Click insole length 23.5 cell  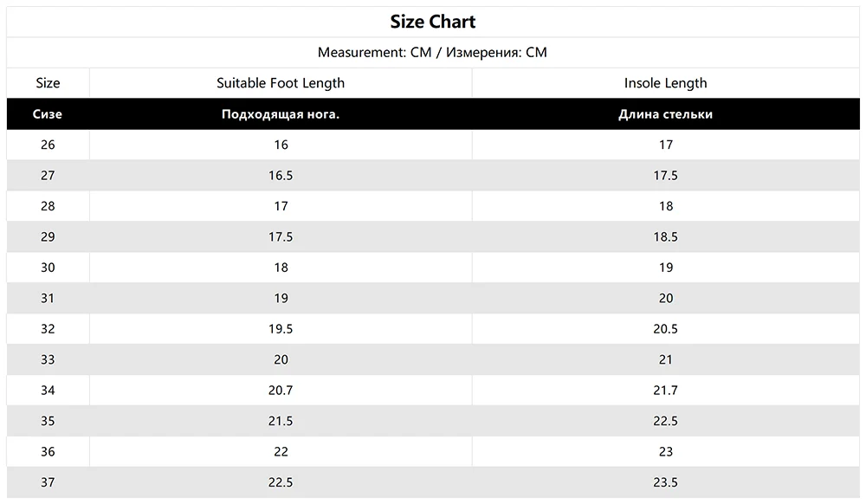tap(665, 482)
